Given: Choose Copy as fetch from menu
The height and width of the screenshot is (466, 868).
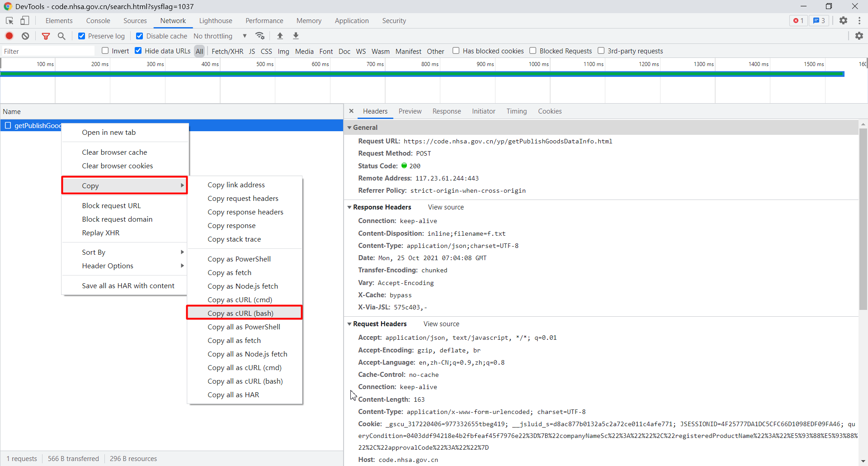Looking at the screenshot, I should pyautogui.click(x=229, y=272).
